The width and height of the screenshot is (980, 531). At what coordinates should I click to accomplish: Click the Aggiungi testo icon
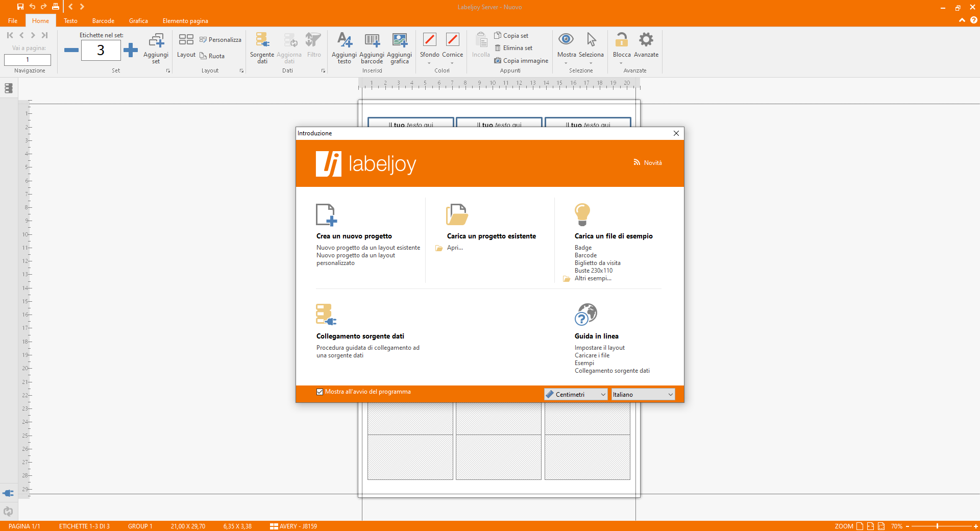344,40
